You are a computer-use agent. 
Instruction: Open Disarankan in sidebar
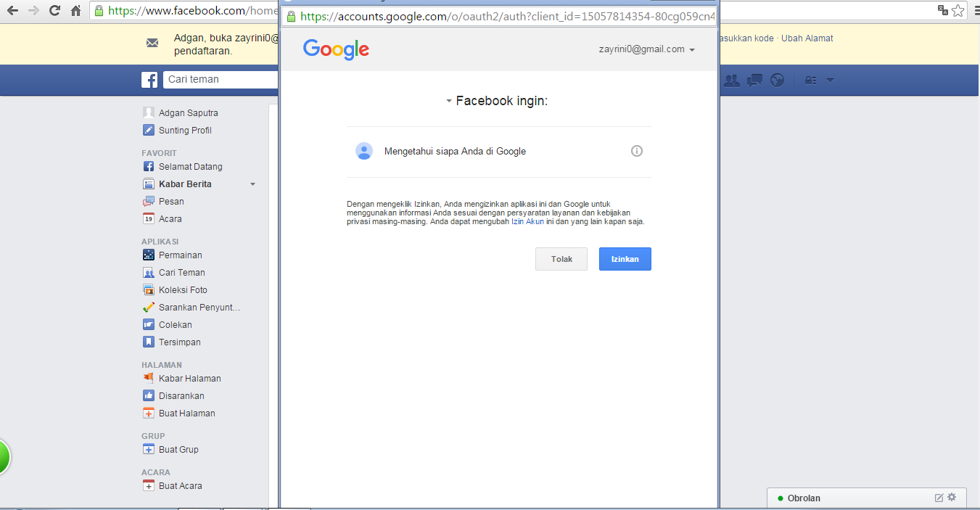click(181, 396)
